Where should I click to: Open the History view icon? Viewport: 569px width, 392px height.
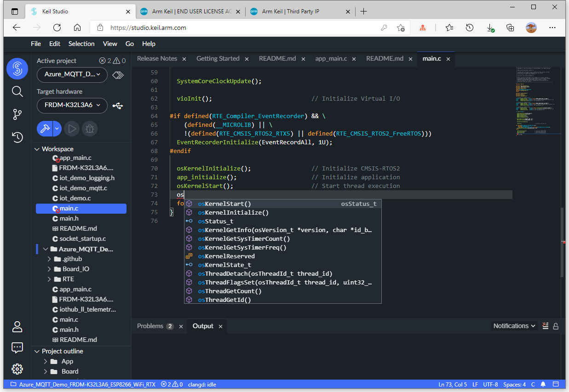(17, 136)
